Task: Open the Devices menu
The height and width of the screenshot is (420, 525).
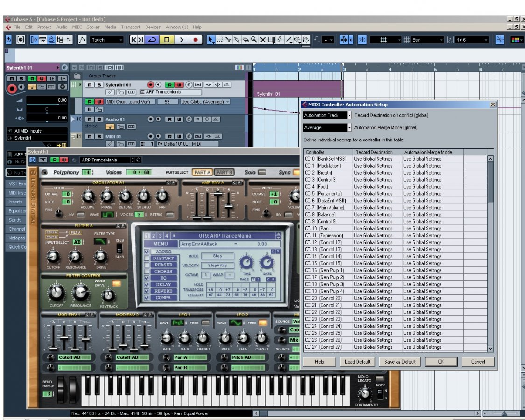Action: pos(153,27)
